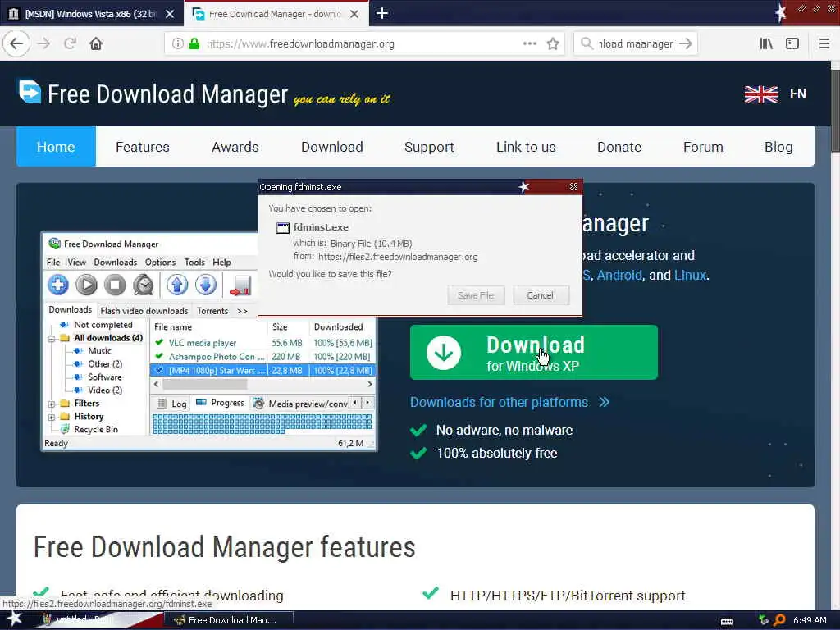Image resolution: width=840 pixels, height=630 pixels.
Task: Click the system tray keyboard icon
Action: coord(727,622)
